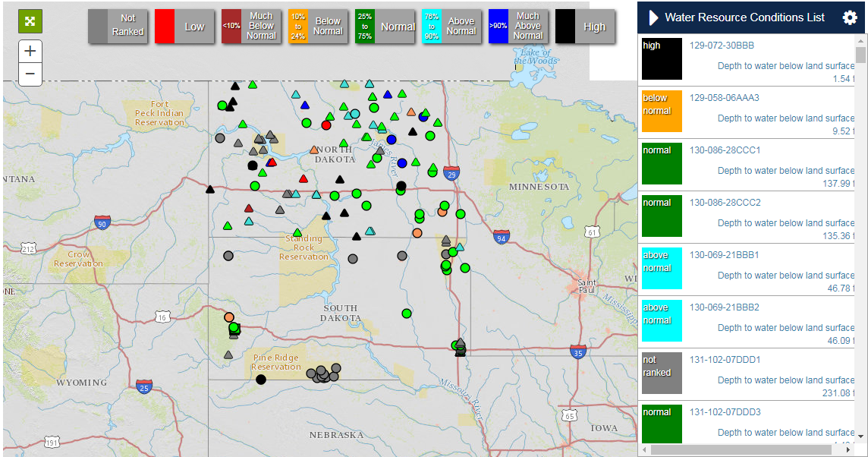The width and height of the screenshot is (868, 457).
Task: Select the orange triangle beside the North Dakota label
Action: (x=314, y=150)
